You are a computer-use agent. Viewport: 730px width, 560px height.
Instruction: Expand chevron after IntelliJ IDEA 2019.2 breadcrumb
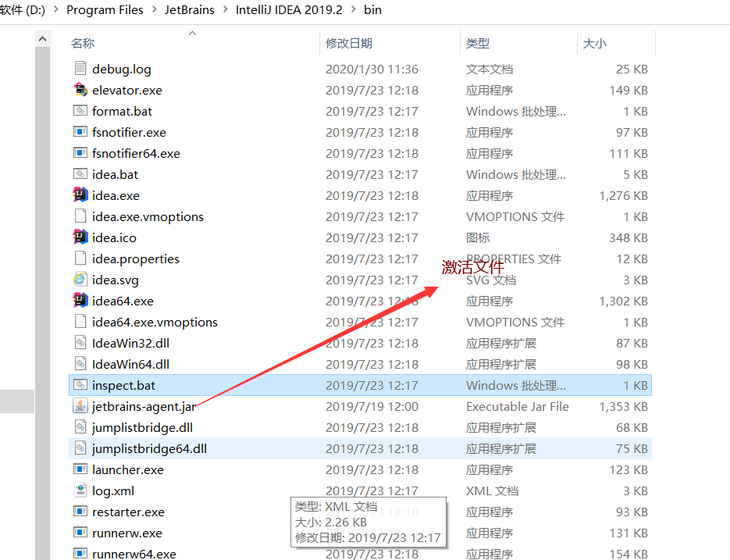click(x=354, y=9)
